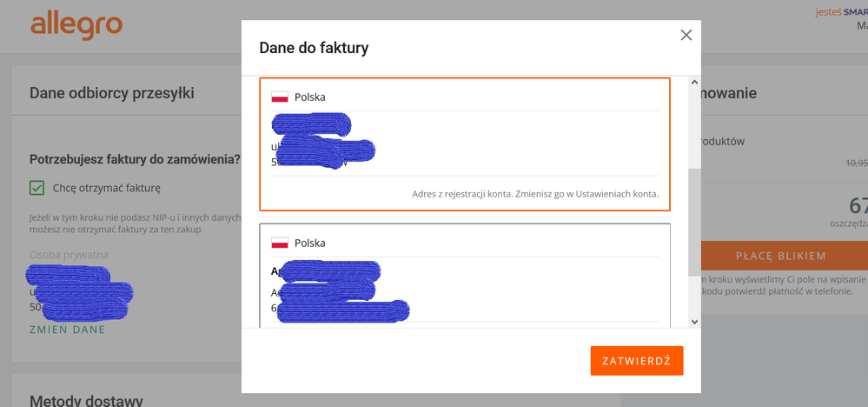The image size is (868, 407).
Task: Click the Dane odbiorcy przesyłki section heading
Action: tap(112, 93)
